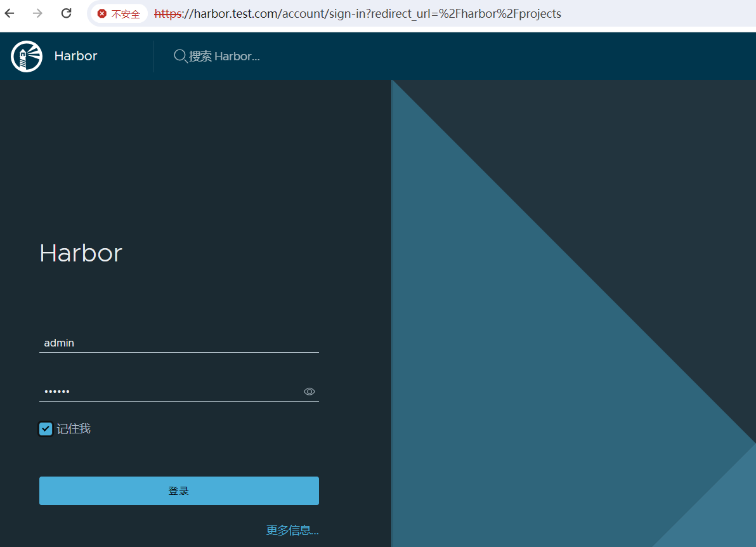Click the URL in the address bar
The width and height of the screenshot is (756, 547).
357,13
